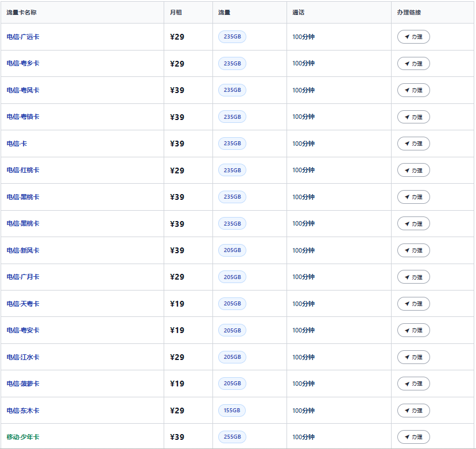
Task: Open the green 移动·少年卡 link
Action: [x=23, y=437]
